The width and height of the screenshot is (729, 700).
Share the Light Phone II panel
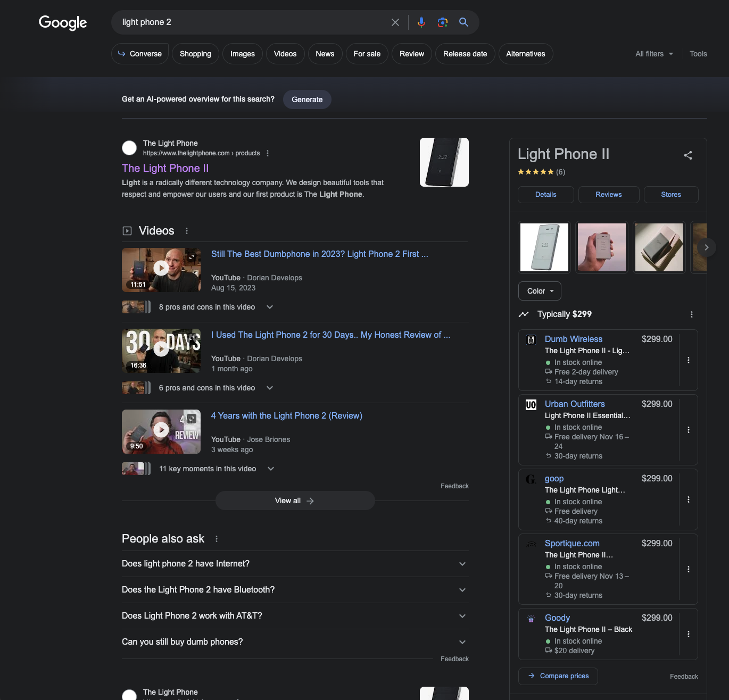coord(688,155)
